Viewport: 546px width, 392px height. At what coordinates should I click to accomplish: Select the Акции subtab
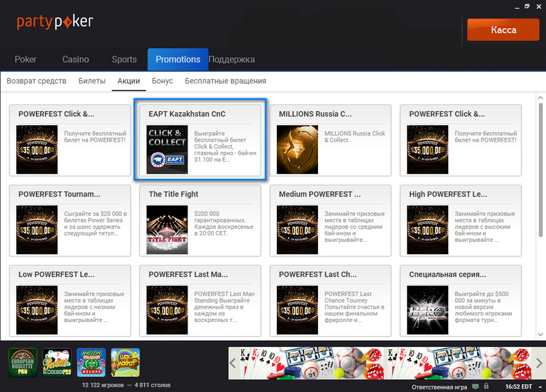click(128, 81)
